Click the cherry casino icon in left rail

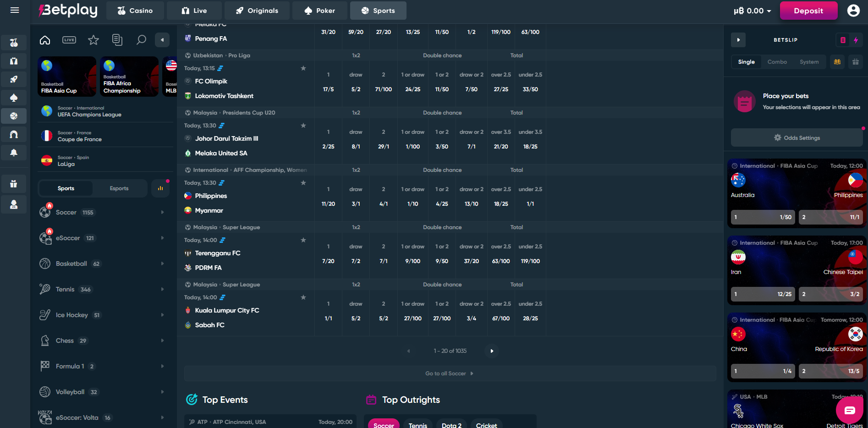tap(14, 43)
